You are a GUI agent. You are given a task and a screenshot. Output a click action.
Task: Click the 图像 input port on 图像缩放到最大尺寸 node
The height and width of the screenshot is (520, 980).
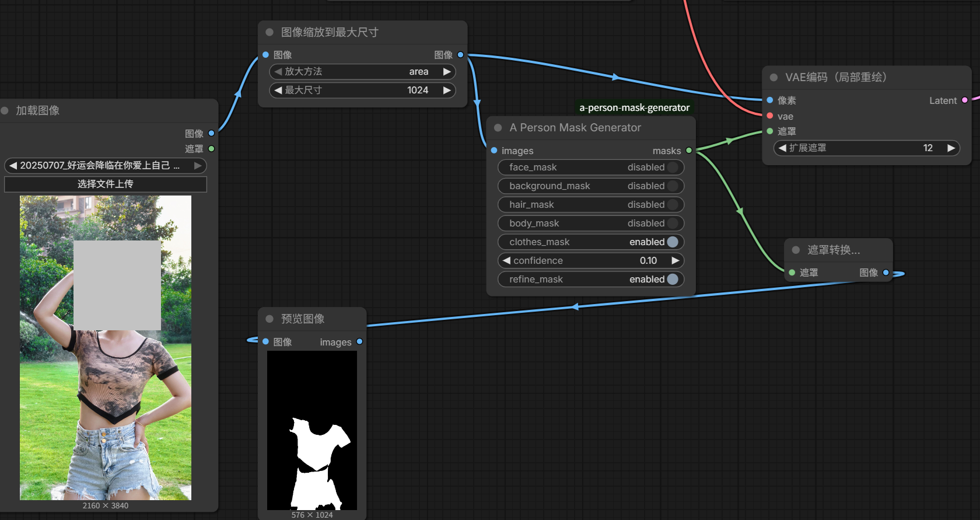265,55
